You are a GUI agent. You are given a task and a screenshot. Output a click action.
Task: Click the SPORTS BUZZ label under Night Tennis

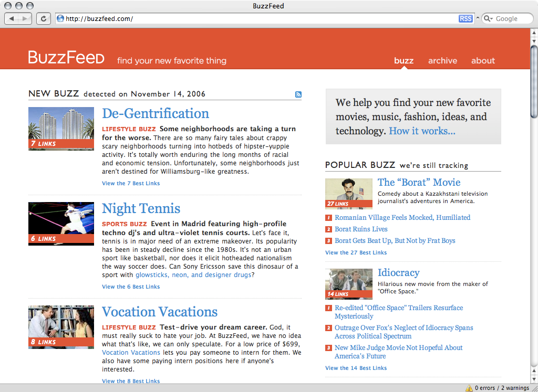click(x=124, y=224)
